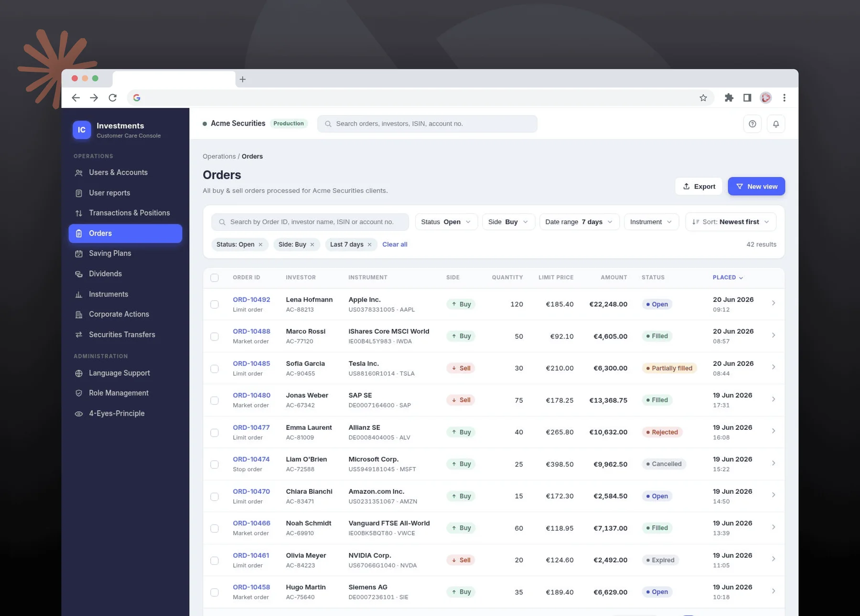860x616 pixels.
Task: Tick the checkbox for Sofia Garcia's order
Action: coord(215,369)
